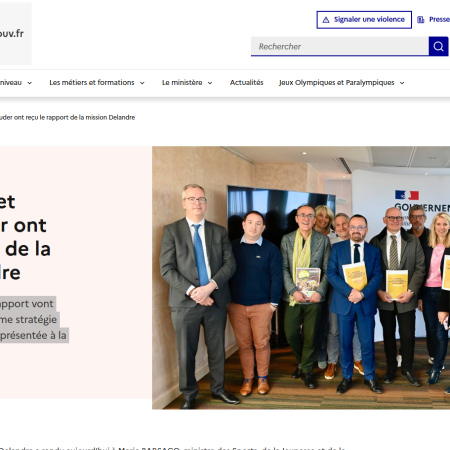Click the highlighted article summary text
Image resolution: width=450 pixels, height=450 pixels.
[x=33, y=319]
